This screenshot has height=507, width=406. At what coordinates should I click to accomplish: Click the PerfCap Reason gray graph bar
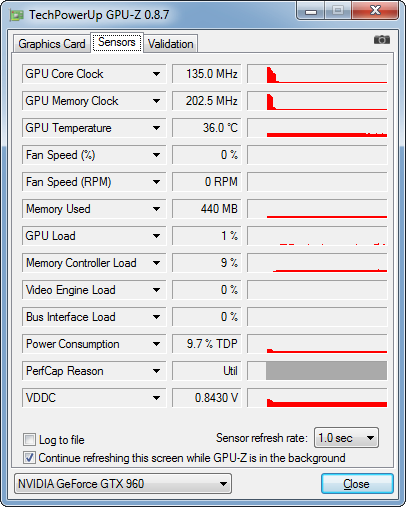326,370
